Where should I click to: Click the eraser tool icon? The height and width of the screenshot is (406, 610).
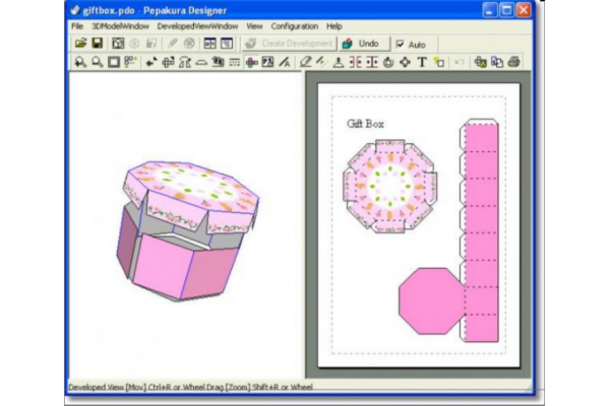click(x=306, y=62)
